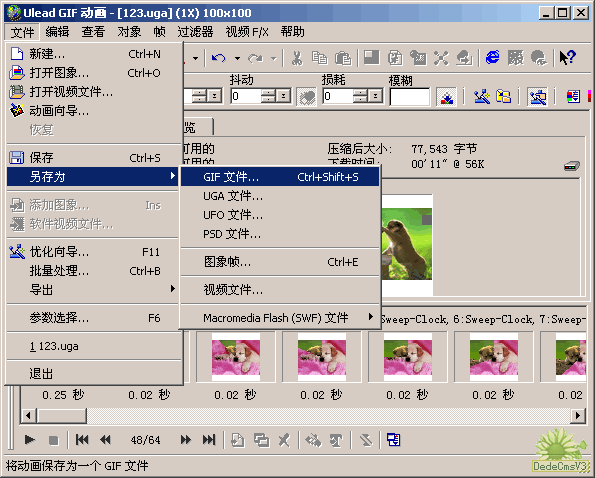Viewport: 595px width, 478px height.
Task: Click the frame strip scrollbar right arrow
Action: [x=578, y=415]
